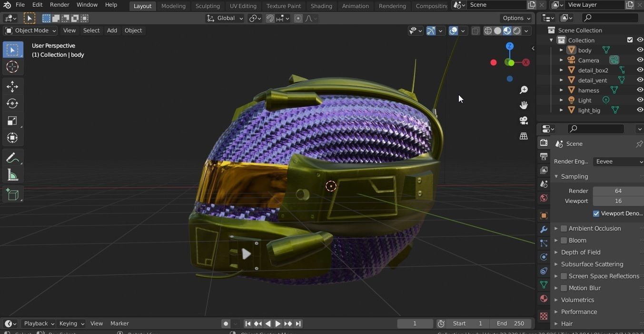This screenshot has width=644, height=334.
Task: Hide the Camera object in outliner
Action: tap(640, 60)
